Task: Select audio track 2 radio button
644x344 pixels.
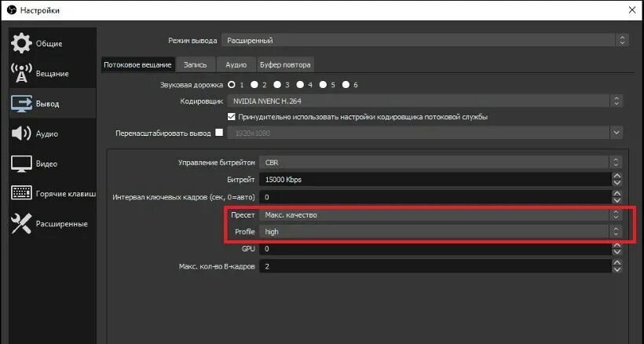Action: [x=254, y=85]
